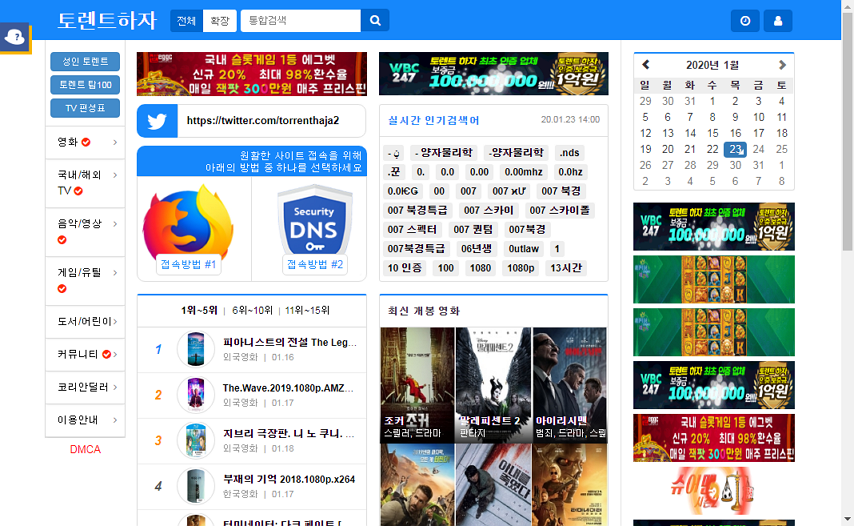Open the user profile icon button
Viewport: 854px width, 526px height.
(x=778, y=21)
